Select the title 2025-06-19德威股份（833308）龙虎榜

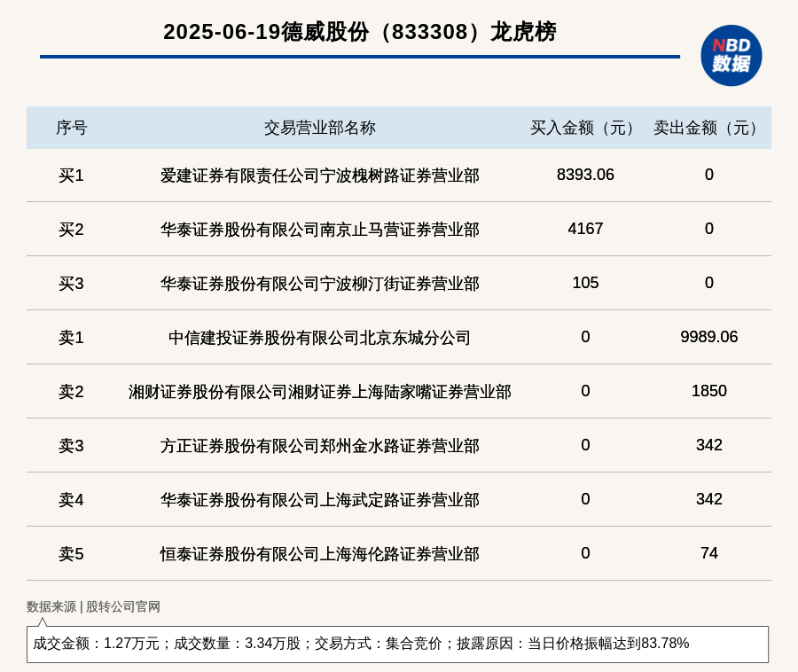point(360,32)
